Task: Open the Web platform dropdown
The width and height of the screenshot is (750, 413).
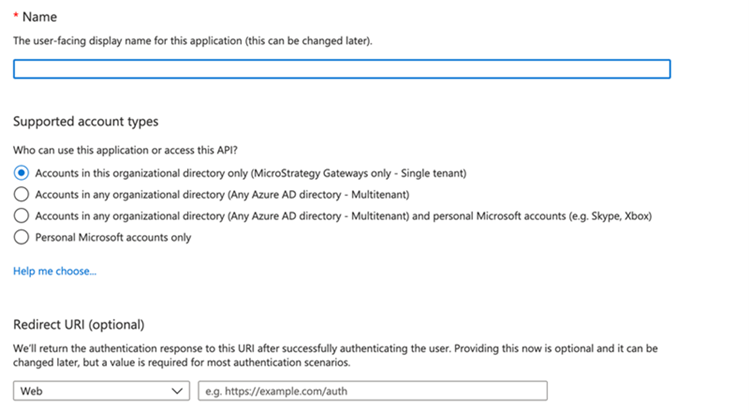Action: 100,391
